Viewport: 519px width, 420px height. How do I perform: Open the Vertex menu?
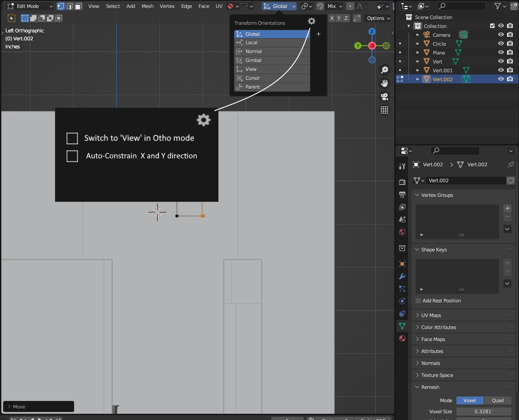tap(167, 6)
